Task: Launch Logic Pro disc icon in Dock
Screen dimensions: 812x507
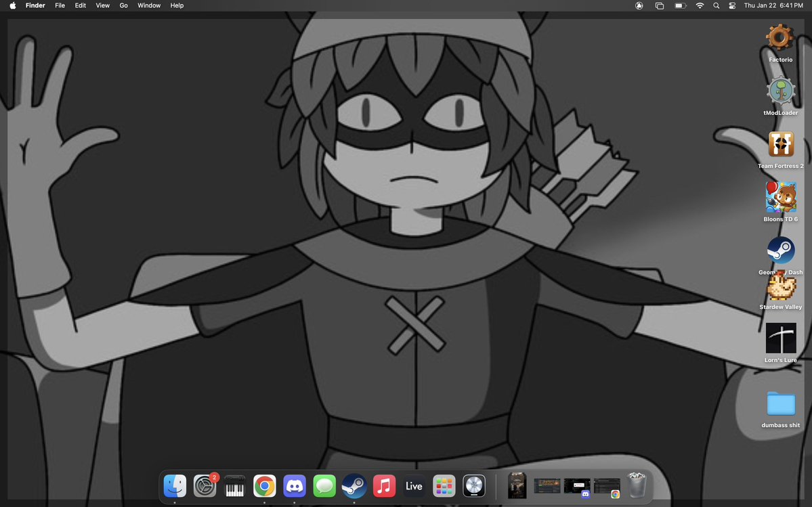Action: tap(474, 486)
